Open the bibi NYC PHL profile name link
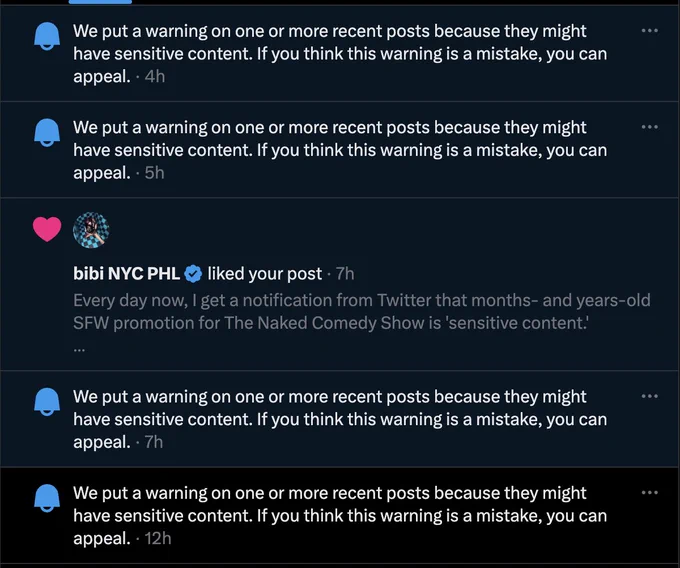Viewport: 680px width, 568px height. coord(127,274)
